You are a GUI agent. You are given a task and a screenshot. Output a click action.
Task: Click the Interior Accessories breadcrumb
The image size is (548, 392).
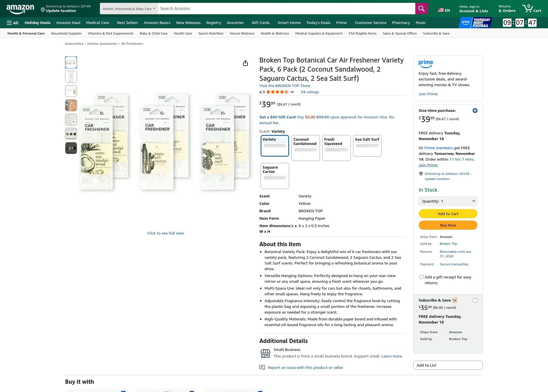tap(102, 44)
